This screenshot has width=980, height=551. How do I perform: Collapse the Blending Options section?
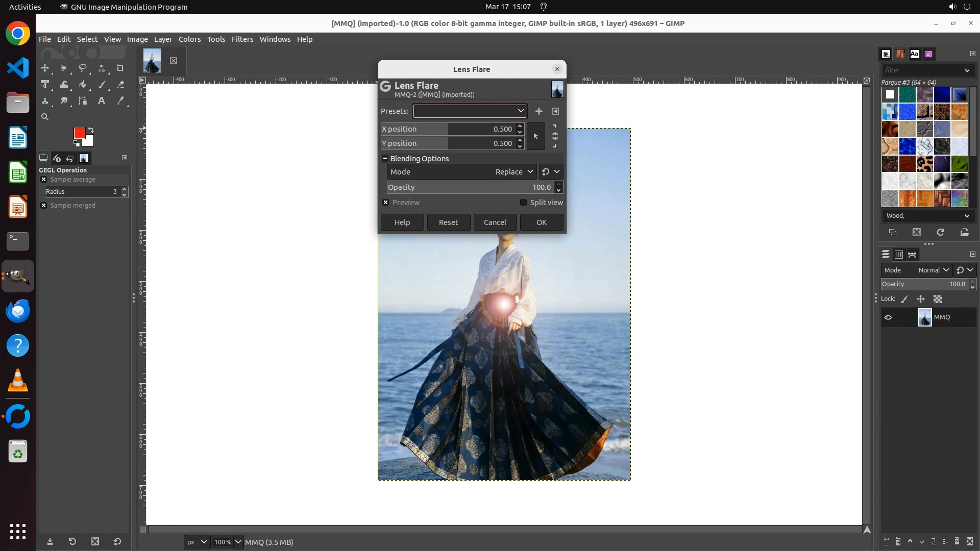tap(385, 159)
